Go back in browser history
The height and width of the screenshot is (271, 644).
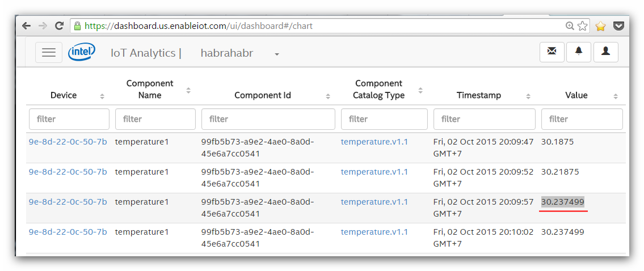click(x=26, y=26)
